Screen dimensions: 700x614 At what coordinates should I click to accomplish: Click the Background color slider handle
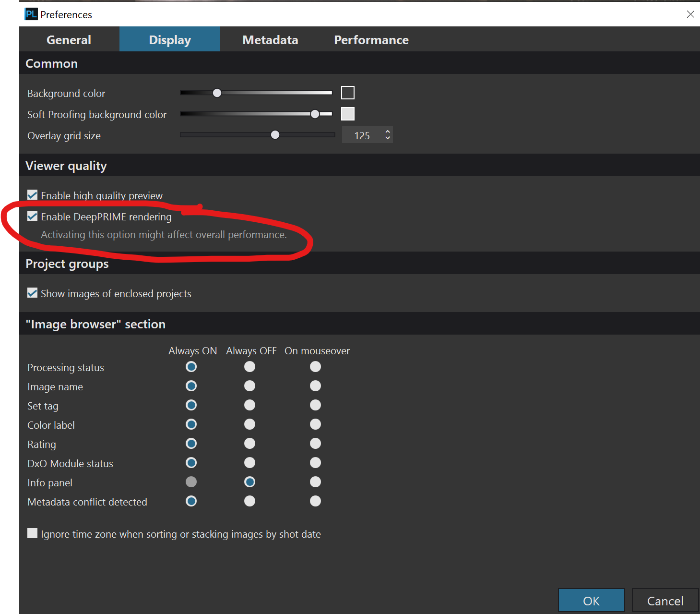(217, 93)
